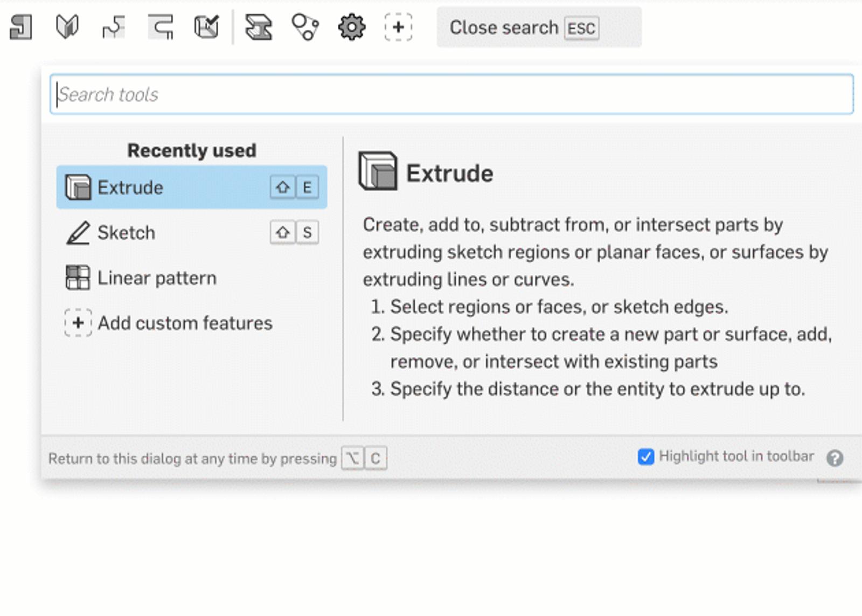Focus the Search tools input field
862x616 pixels.
451,94
